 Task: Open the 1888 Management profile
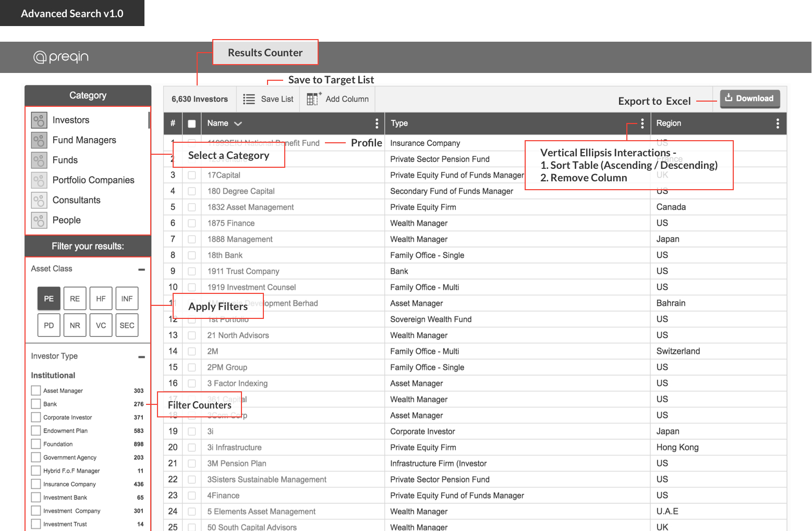click(240, 239)
